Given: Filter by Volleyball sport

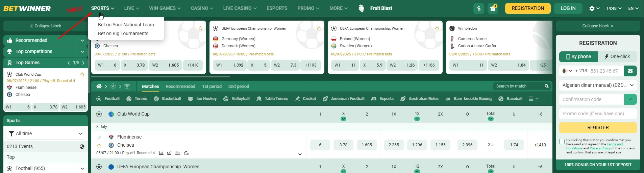Looking at the screenshot, I should 237,99.
